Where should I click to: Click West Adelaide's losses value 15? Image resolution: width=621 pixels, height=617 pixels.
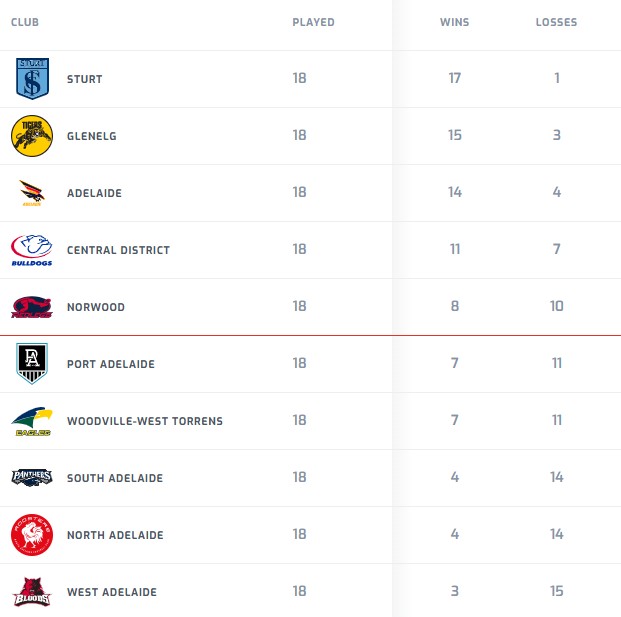click(x=557, y=592)
